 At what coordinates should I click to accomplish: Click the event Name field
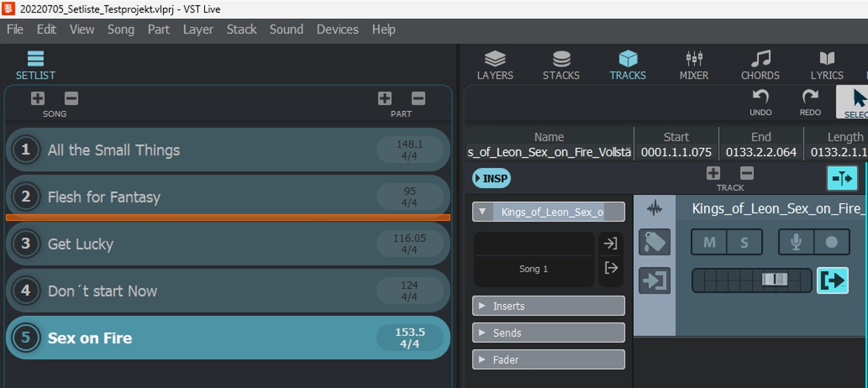coord(550,152)
